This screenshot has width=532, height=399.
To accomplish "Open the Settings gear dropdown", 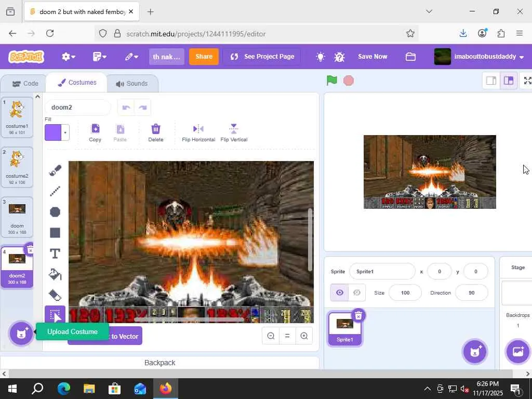I will click(68, 57).
